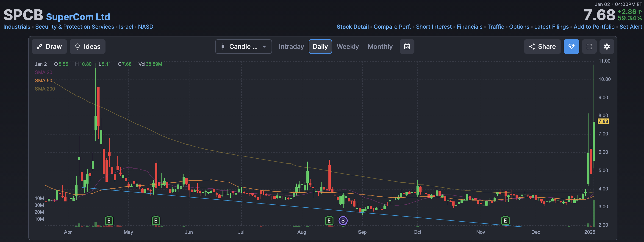Viewport: 644px width, 242px height.
Task: Click the November earnings E marker
Action: pos(505,220)
